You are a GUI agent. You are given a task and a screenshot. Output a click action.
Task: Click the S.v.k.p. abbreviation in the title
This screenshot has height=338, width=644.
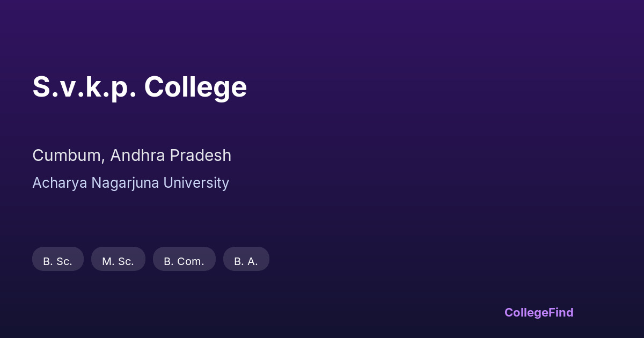click(84, 87)
